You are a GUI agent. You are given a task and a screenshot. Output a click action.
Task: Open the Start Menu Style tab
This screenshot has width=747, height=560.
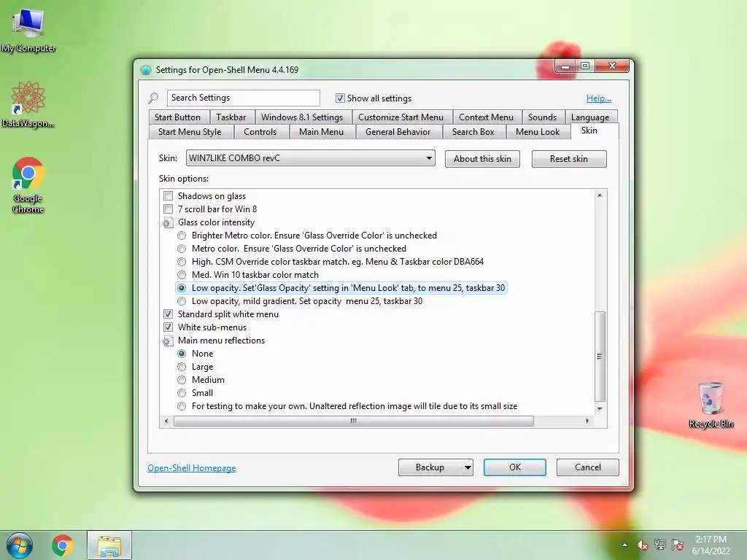coord(190,132)
